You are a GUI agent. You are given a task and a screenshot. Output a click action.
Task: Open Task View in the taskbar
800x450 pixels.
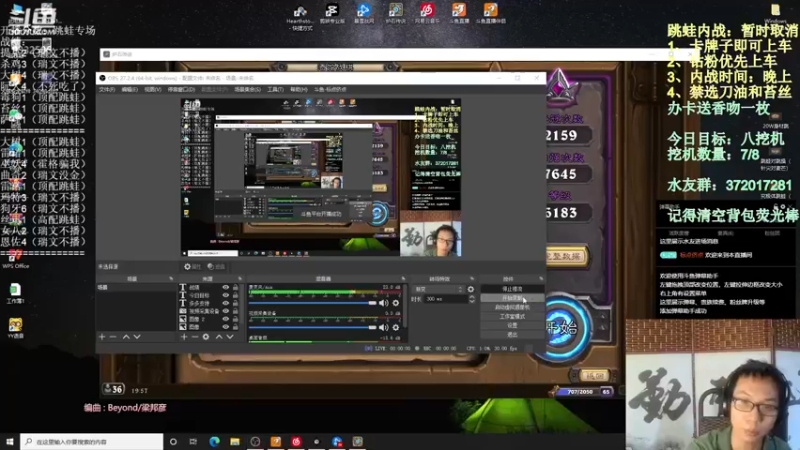click(193, 441)
